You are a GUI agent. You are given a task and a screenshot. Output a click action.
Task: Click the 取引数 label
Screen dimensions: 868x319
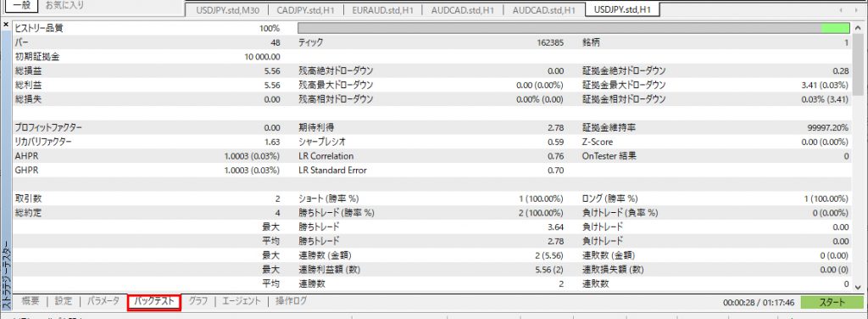pyautogui.click(x=28, y=199)
